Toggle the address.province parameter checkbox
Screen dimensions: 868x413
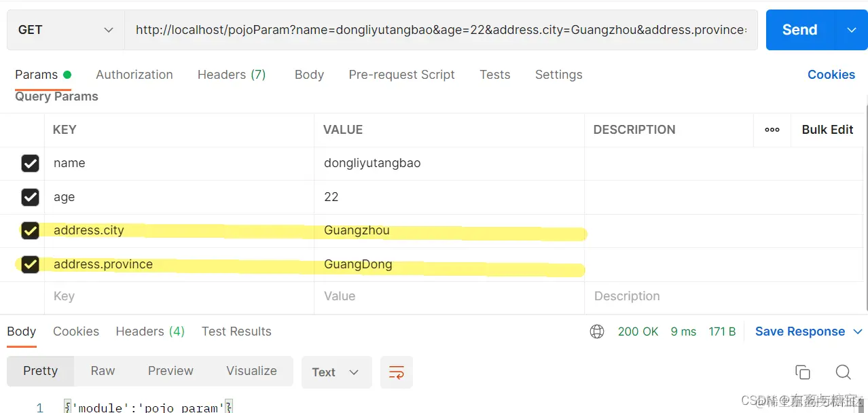[30, 264]
